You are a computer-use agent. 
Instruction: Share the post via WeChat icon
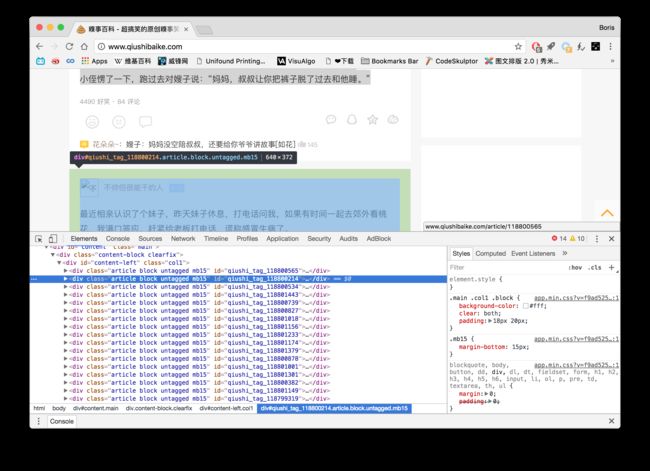[331, 120]
